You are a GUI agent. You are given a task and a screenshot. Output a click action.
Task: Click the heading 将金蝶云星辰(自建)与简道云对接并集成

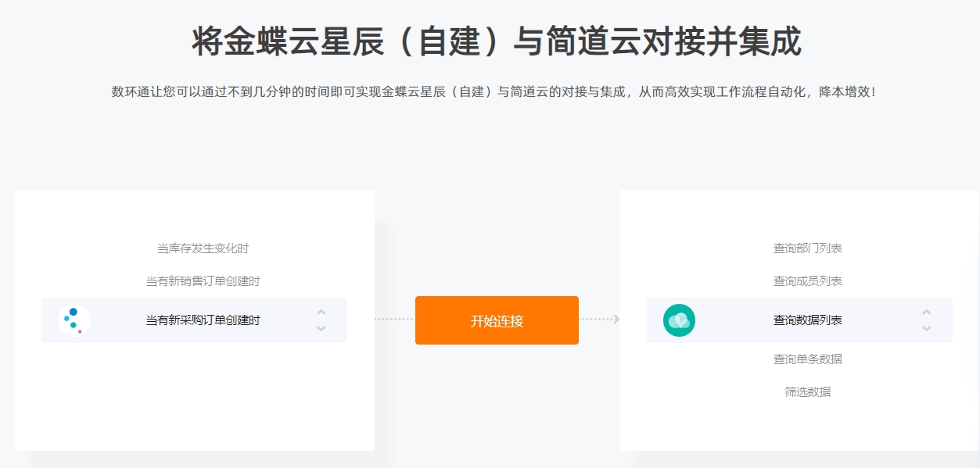[497, 41]
